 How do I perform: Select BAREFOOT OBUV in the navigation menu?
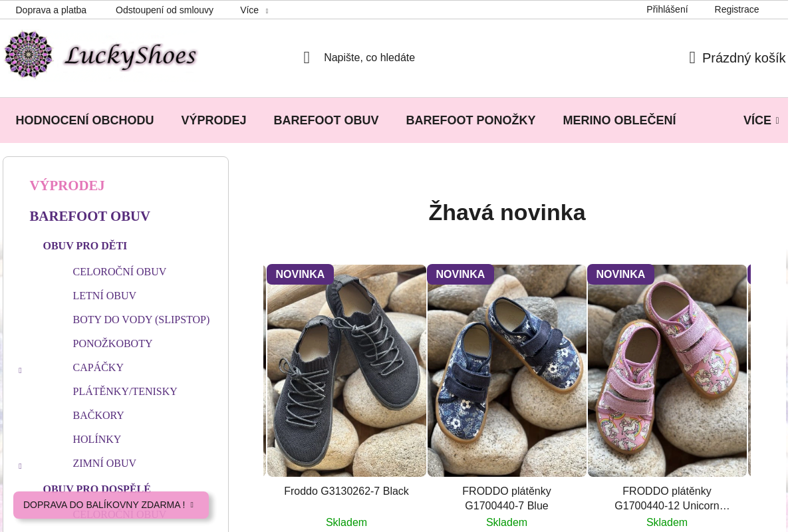tap(326, 120)
